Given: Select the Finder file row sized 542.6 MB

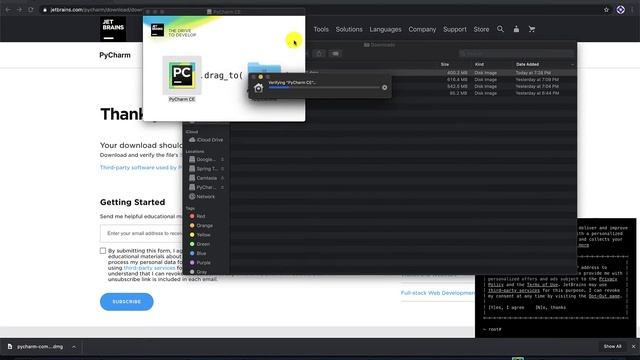Looking at the screenshot, I should [x=403, y=87].
